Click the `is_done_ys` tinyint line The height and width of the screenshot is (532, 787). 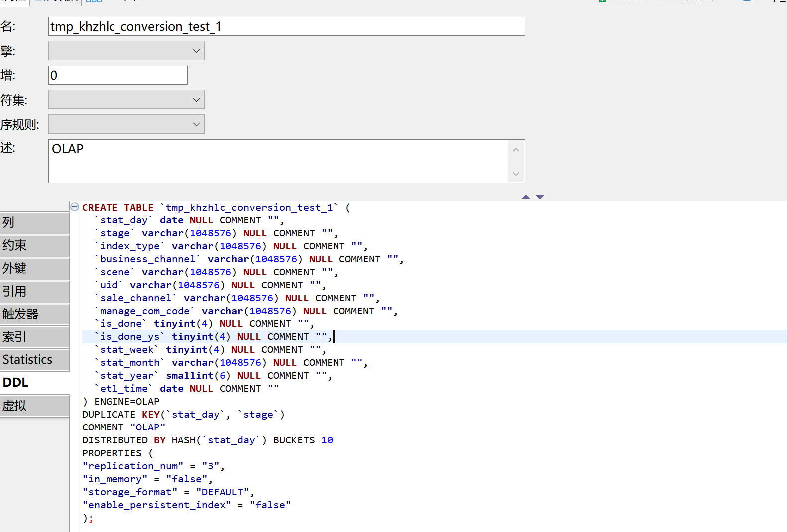coord(213,337)
